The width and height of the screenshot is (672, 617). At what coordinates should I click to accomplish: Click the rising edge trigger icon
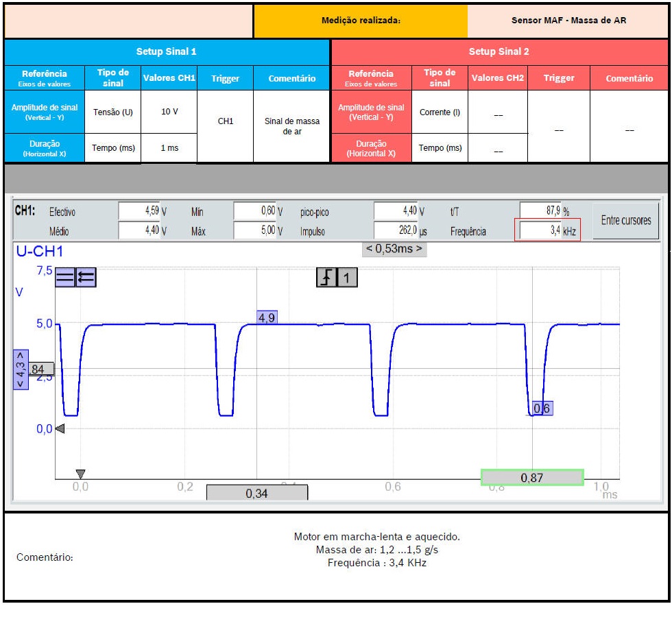click(326, 278)
